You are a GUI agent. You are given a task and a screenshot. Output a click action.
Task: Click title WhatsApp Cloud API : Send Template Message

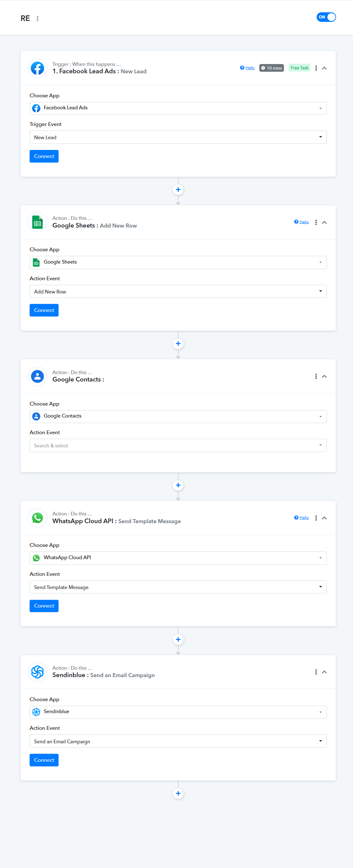[x=117, y=521]
